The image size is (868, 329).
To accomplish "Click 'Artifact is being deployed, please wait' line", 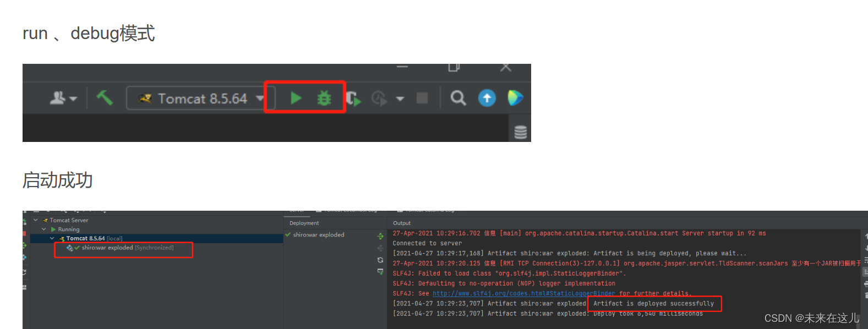I will [x=570, y=254].
